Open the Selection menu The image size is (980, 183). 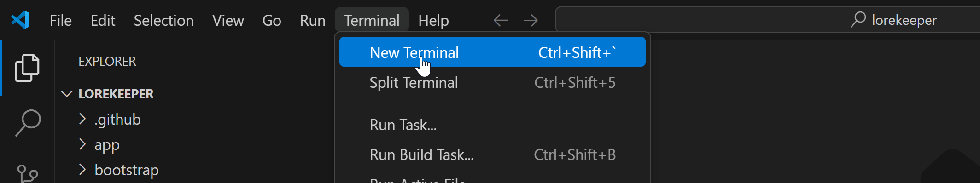pyautogui.click(x=163, y=20)
